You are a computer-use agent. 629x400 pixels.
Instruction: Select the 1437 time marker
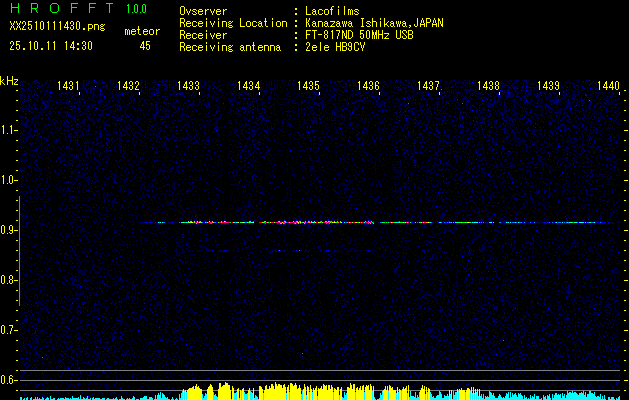coord(428,87)
